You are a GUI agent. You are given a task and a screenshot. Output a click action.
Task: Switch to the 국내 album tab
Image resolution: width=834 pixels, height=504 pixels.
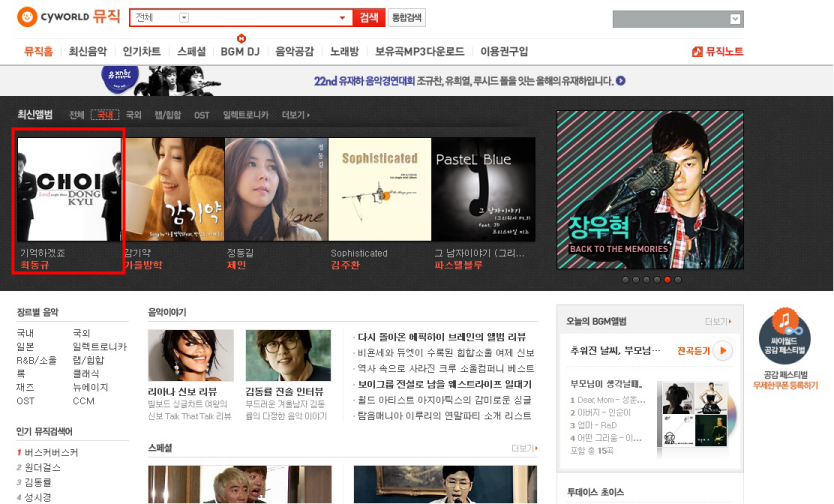click(105, 115)
